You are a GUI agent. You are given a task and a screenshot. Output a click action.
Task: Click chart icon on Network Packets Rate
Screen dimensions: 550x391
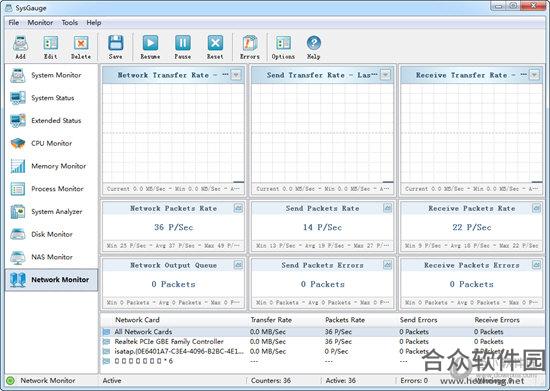238,208
